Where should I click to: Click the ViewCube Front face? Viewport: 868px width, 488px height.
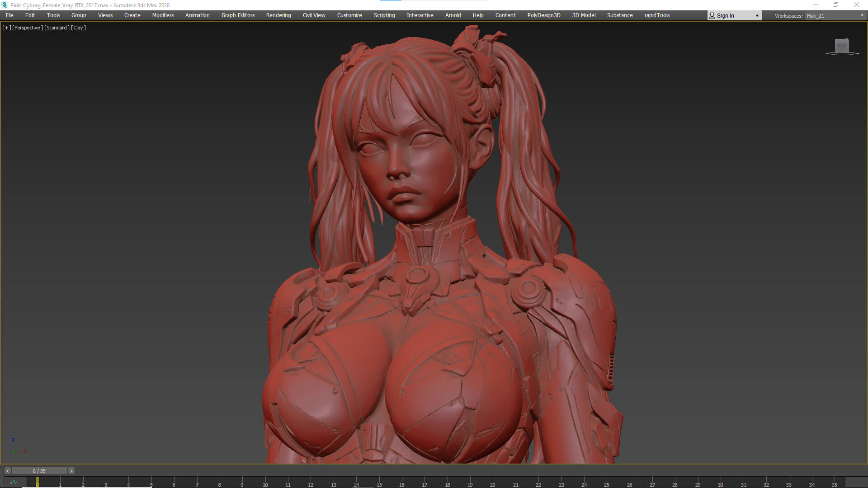point(841,45)
